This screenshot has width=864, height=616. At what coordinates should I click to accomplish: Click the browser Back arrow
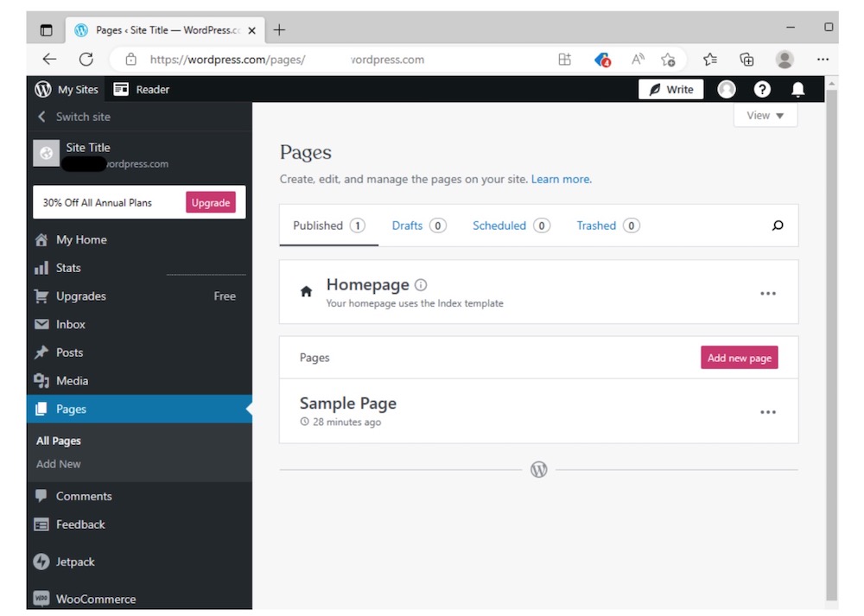click(x=49, y=59)
